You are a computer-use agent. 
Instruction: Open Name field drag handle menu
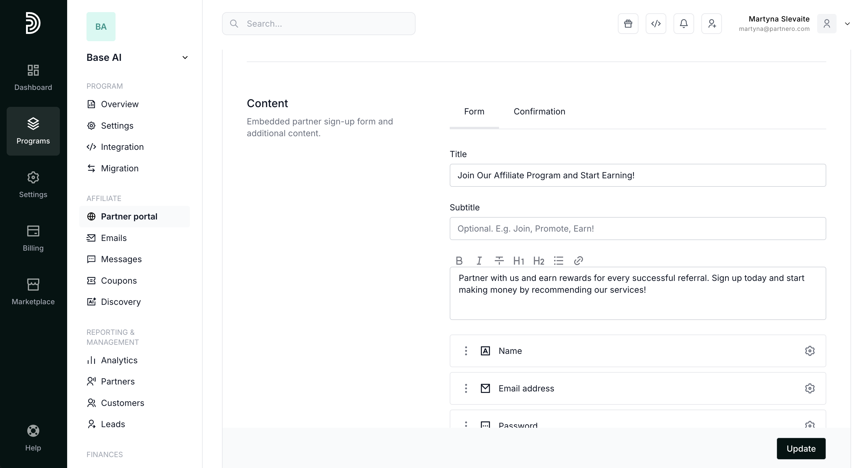(x=466, y=351)
